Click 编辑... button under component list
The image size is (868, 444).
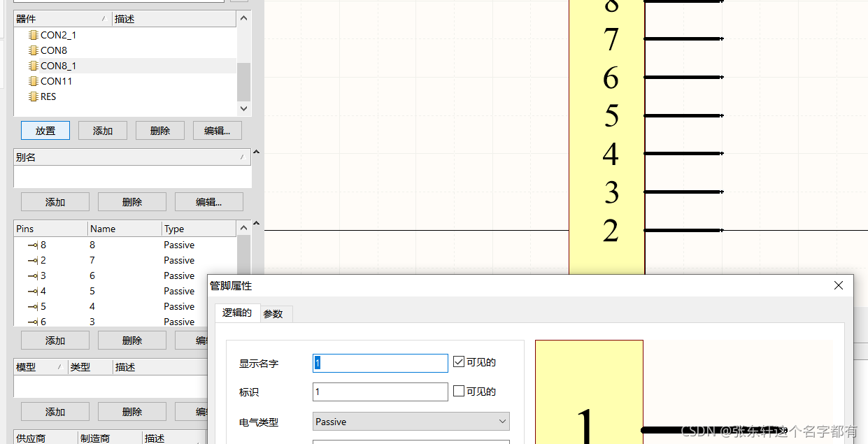coord(217,131)
